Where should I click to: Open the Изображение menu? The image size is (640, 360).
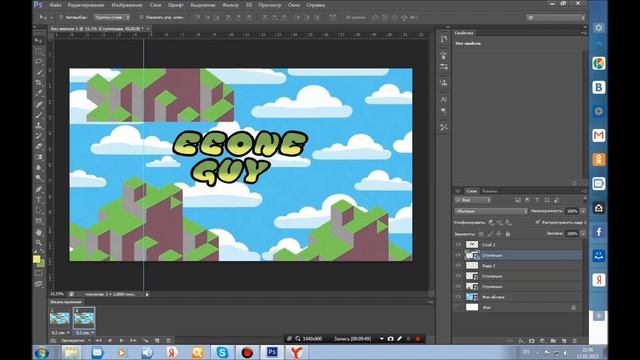pos(127,5)
